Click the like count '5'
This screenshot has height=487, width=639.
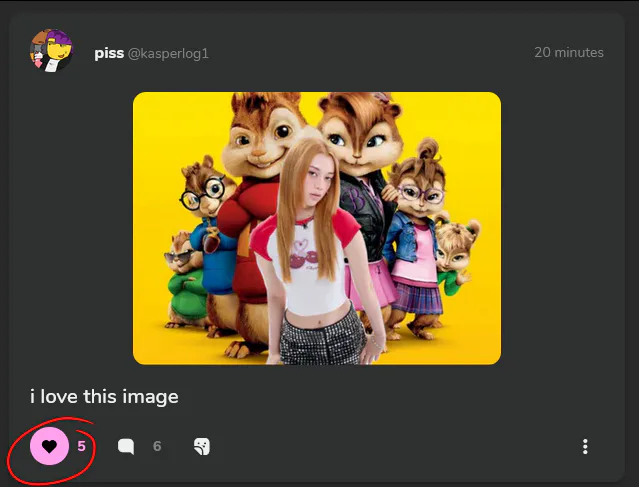coord(82,446)
